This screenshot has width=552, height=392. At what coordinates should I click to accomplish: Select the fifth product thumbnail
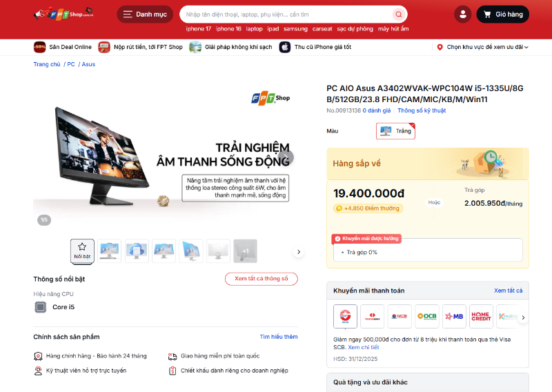coord(191,251)
